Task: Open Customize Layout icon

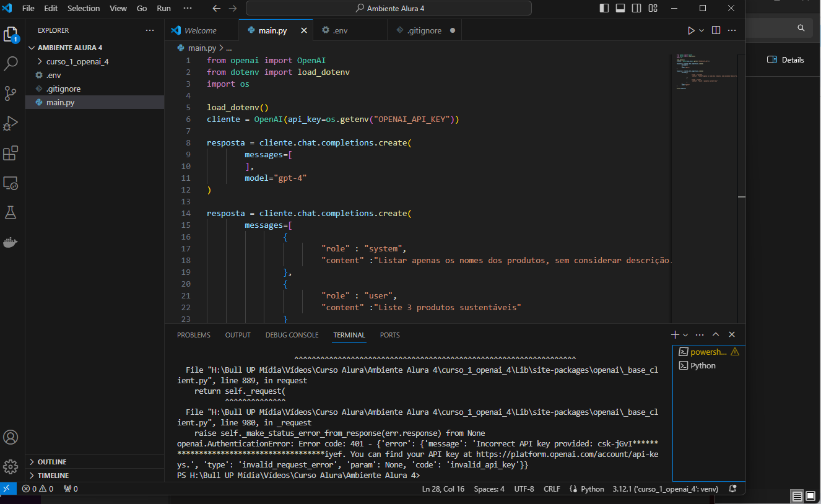Action: coord(653,8)
